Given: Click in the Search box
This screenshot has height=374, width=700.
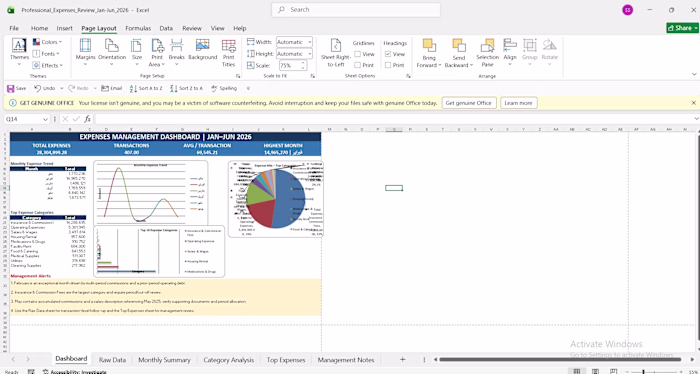Looking at the screenshot, I should (x=356, y=10).
